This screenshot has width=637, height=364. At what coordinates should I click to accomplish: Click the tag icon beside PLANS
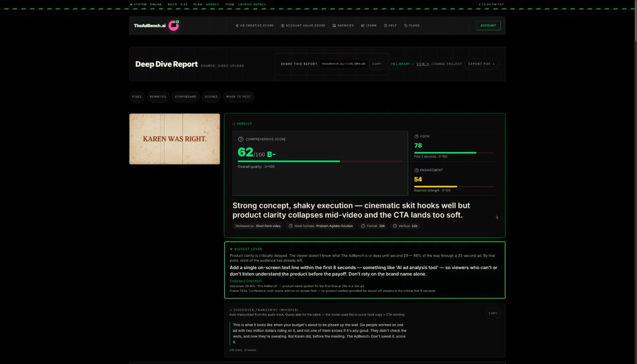406,25
